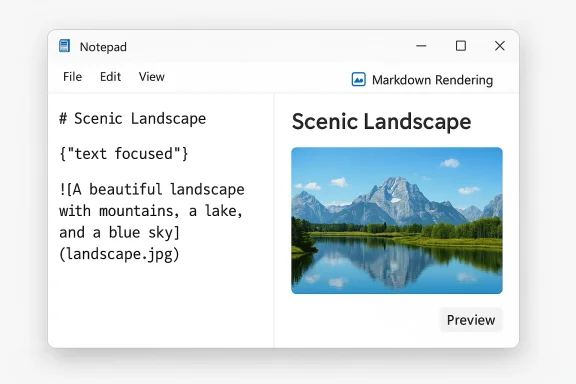Open the View menu

click(x=151, y=76)
